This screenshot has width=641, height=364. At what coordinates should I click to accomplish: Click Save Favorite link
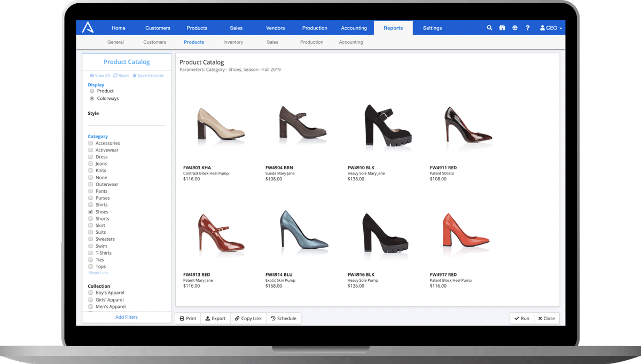(148, 76)
